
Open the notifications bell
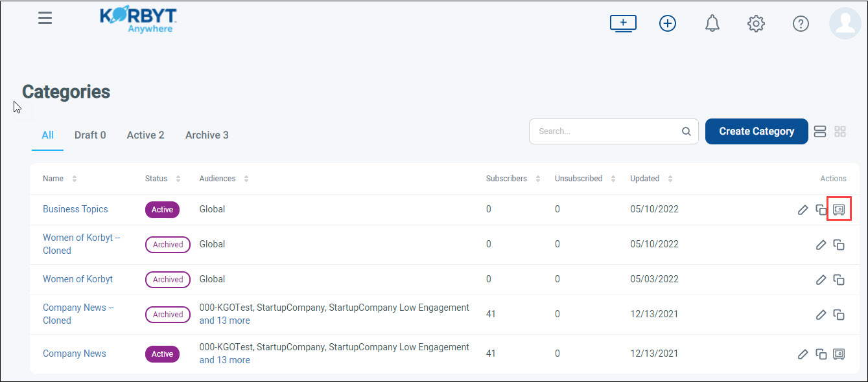point(712,24)
